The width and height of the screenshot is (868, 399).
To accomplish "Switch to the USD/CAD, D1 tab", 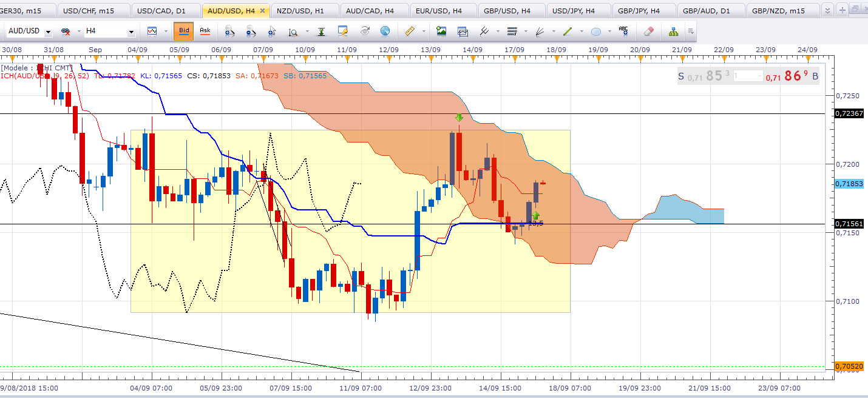I will [167, 10].
